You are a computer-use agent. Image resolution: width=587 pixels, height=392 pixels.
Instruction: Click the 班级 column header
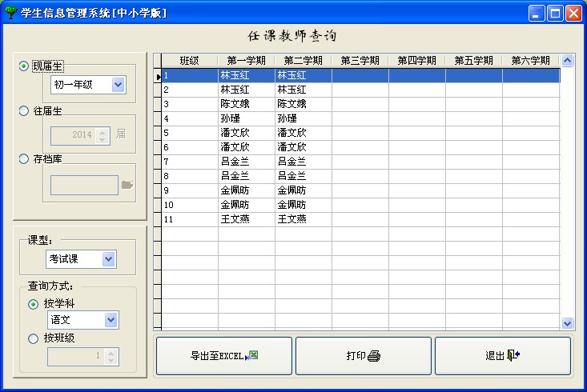click(189, 61)
